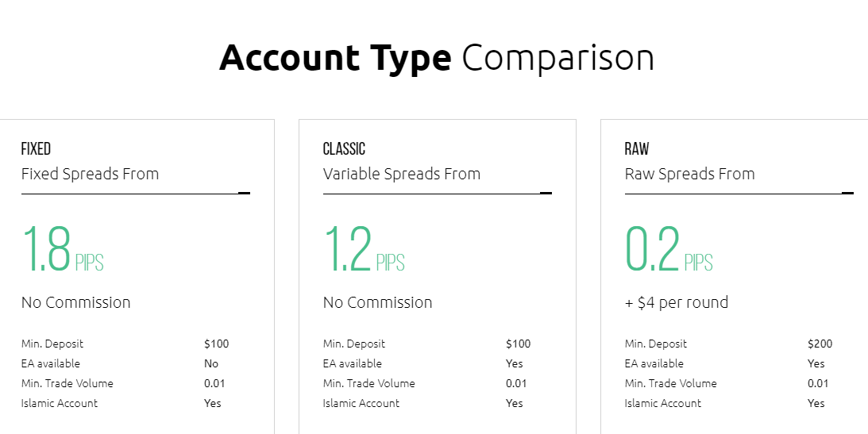This screenshot has height=434, width=868.
Task: Select the 1.8 PIPS spread value
Action: 63,249
